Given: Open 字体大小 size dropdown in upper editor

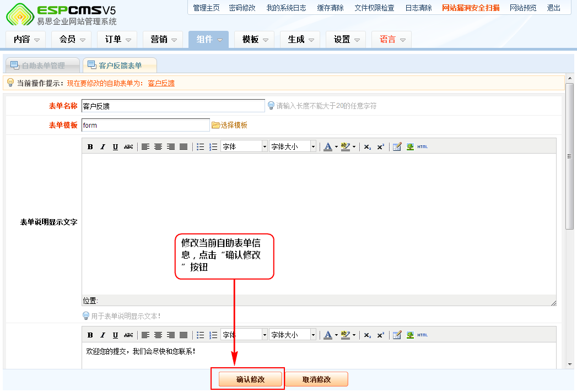Looking at the screenshot, I should pyautogui.click(x=292, y=146).
